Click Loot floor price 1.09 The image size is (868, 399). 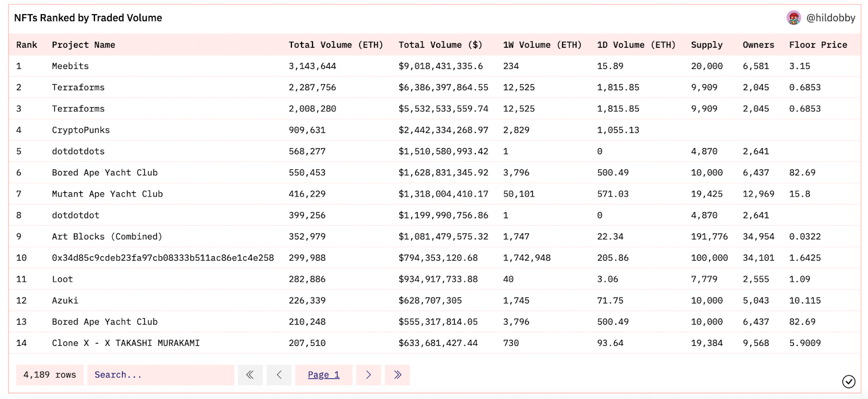(800, 279)
